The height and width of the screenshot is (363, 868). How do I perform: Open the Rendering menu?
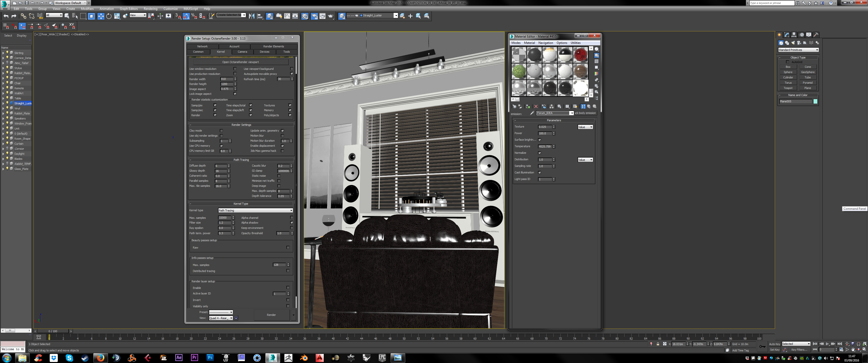click(150, 9)
